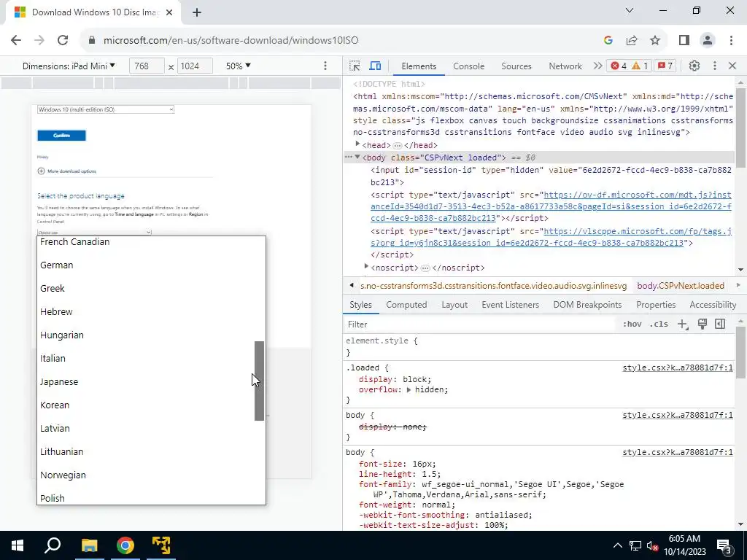
Task: Click the red error count badge
Action: tap(619, 66)
